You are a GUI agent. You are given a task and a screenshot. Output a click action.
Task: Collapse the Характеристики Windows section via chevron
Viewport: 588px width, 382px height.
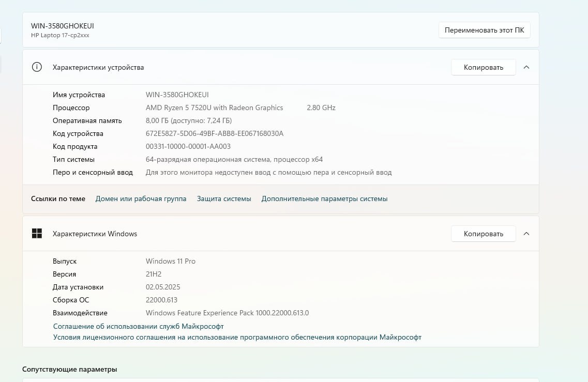pyautogui.click(x=526, y=234)
